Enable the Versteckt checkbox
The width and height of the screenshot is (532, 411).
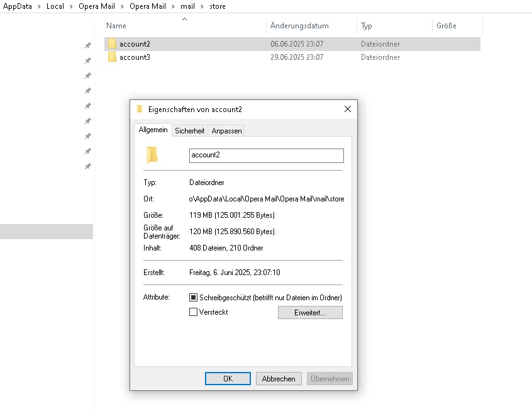pos(193,312)
